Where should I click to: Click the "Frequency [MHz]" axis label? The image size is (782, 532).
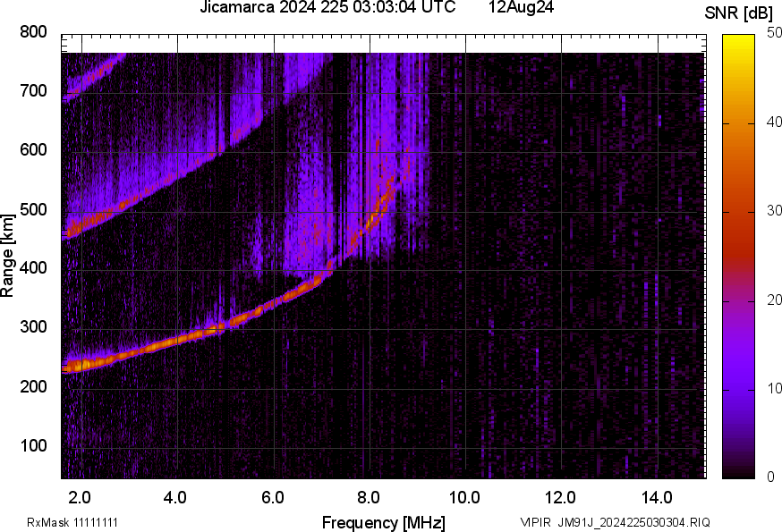pos(384,522)
